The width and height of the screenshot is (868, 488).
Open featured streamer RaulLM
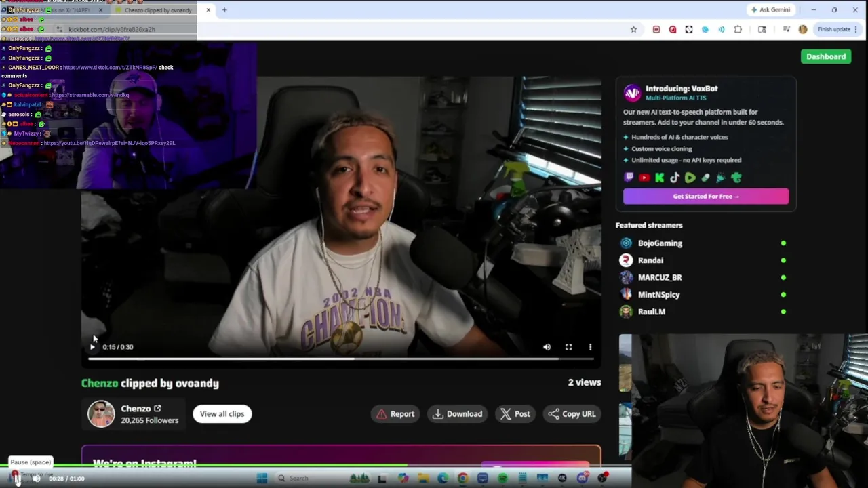coord(651,312)
